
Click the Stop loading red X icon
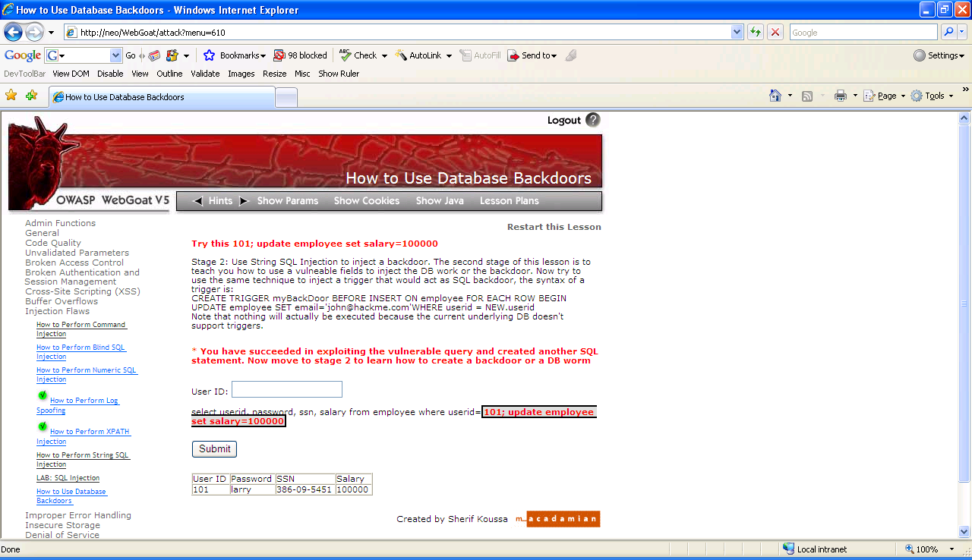[x=775, y=33]
